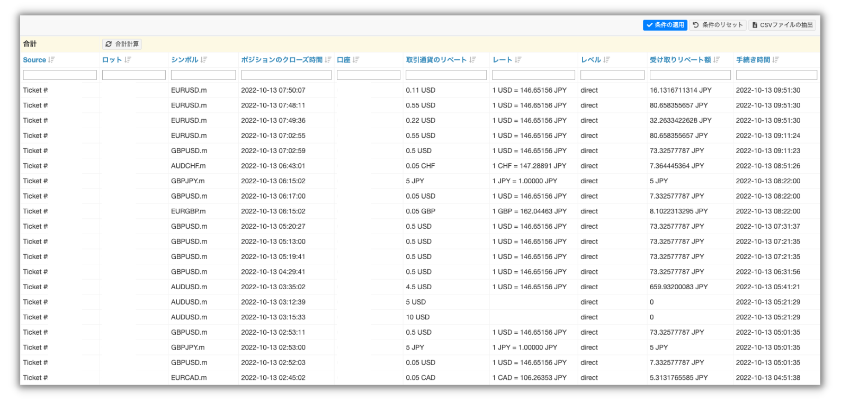Focus the 手続き時間 filter input

click(x=777, y=75)
